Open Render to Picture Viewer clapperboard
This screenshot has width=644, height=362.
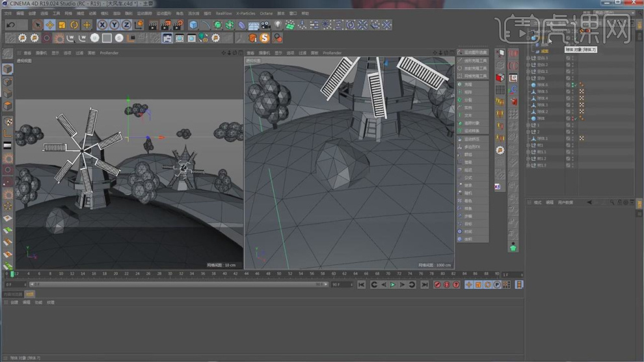click(165, 25)
